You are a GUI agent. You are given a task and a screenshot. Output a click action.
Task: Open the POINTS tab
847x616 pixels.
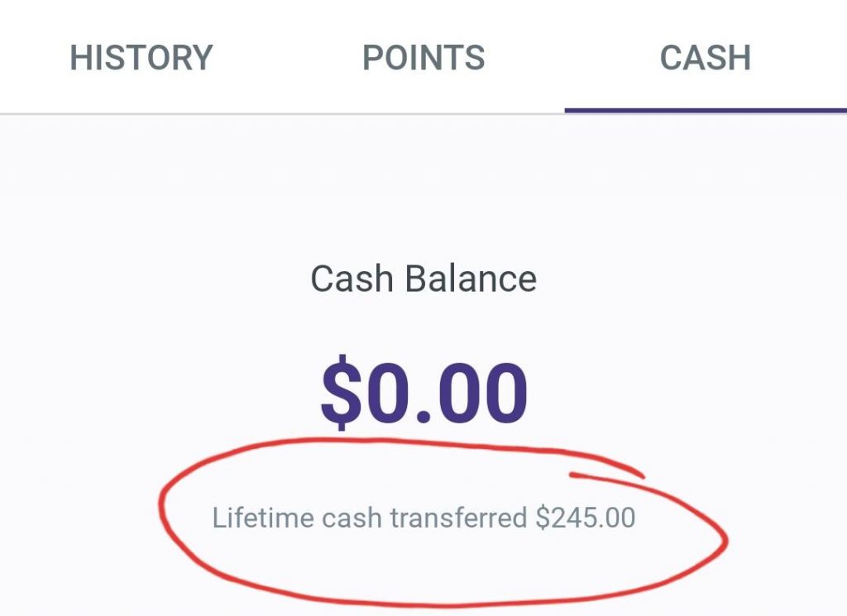423,56
